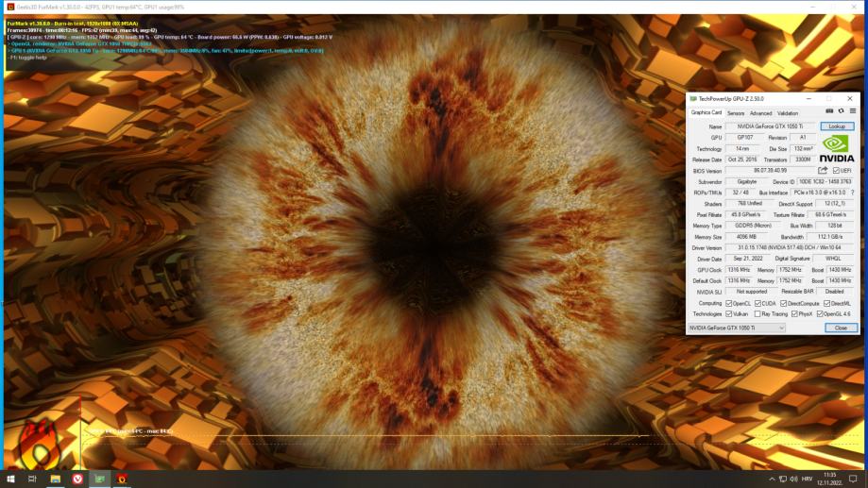Click the Close button in GPU-Z
Screen dimensions: 868x488
coord(841,328)
